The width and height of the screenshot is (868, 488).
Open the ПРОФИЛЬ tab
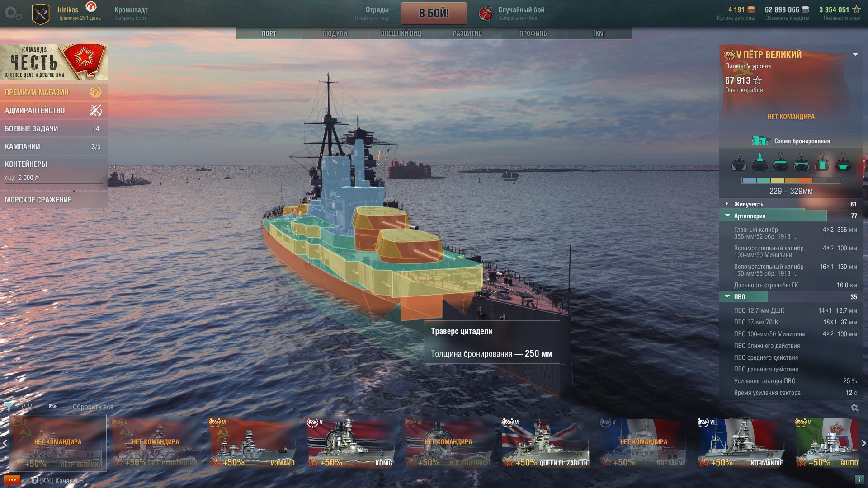point(533,33)
